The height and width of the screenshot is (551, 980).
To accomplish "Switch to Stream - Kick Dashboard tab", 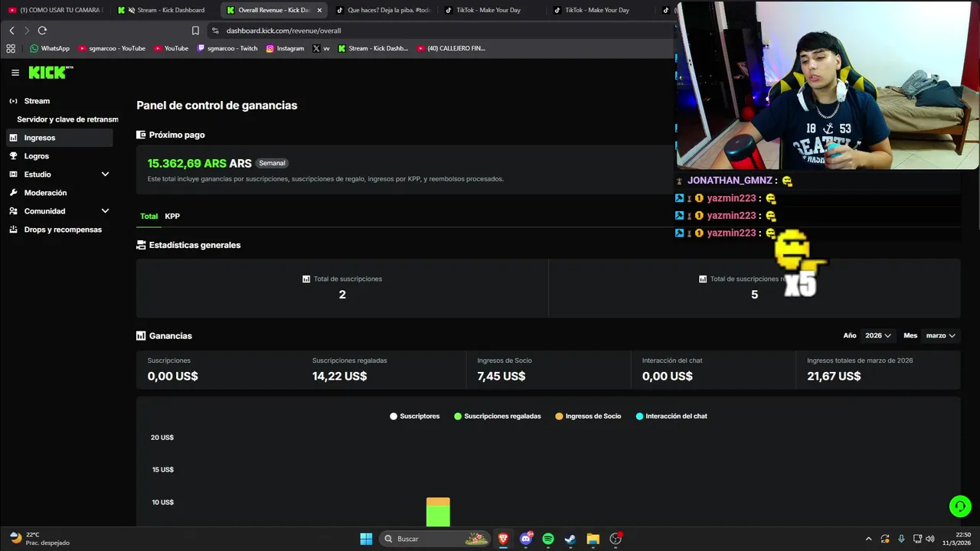I will click(x=162, y=10).
